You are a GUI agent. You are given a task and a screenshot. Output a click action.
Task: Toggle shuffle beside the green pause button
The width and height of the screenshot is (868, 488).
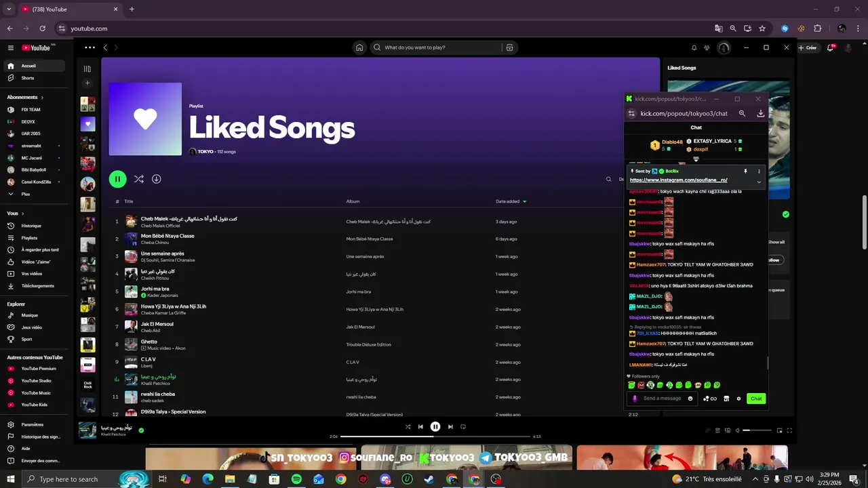tap(138, 179)
